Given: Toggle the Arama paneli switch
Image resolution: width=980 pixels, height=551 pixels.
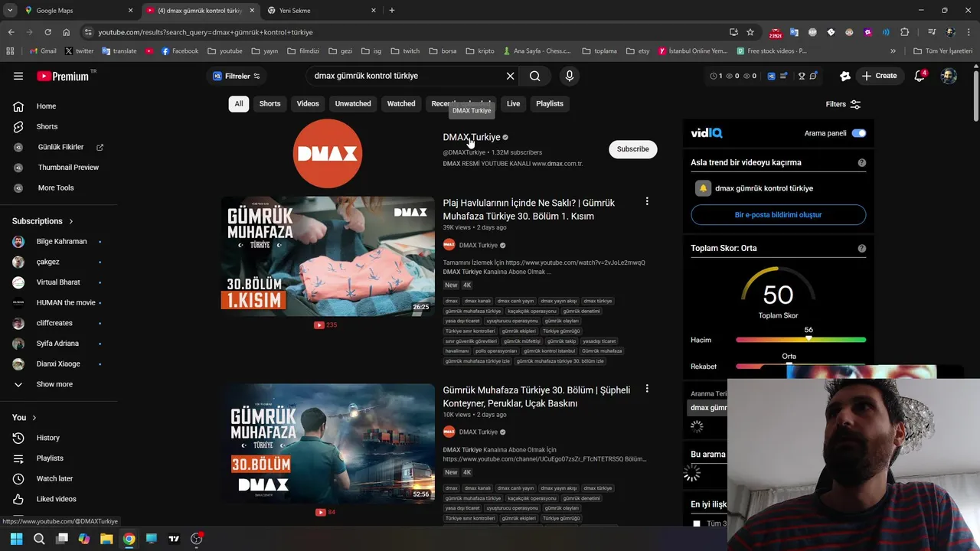Looking at the screenshot, I should click(x=859, y=133).
